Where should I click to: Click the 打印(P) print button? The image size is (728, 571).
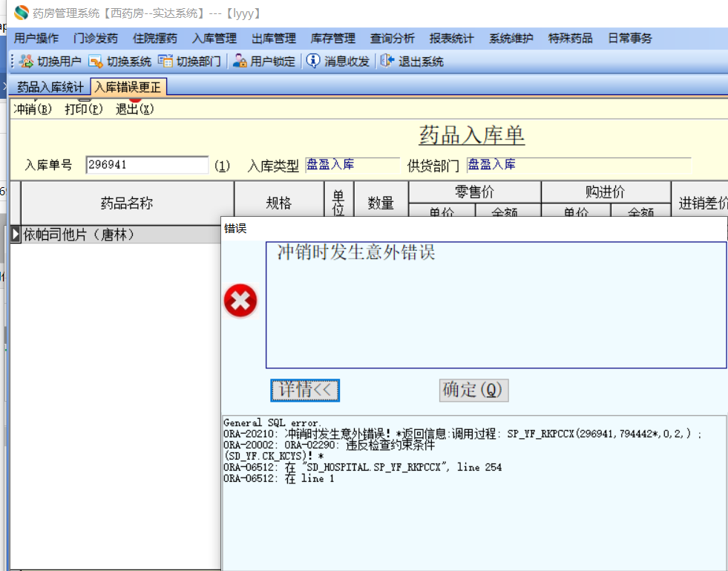pyautogui.click(x=84, y=109)
